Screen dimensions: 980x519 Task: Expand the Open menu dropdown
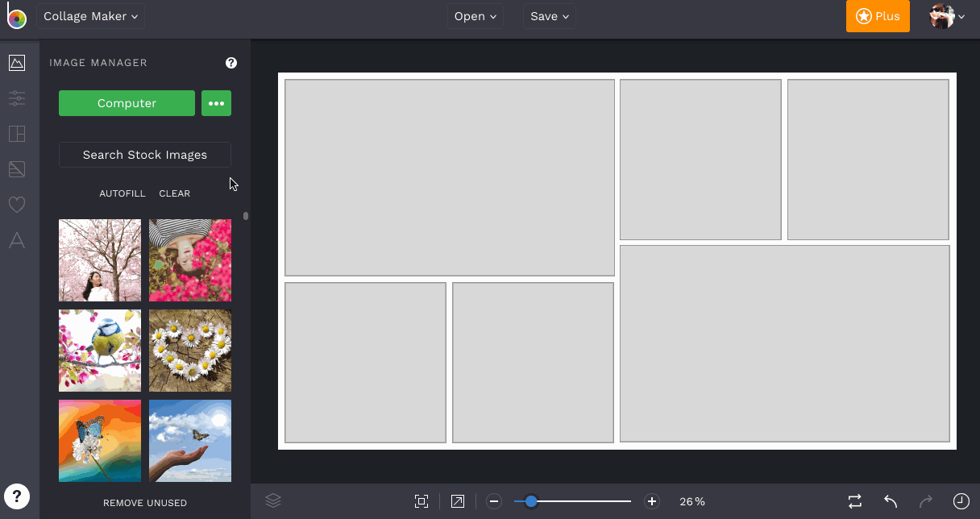coord(475,16)
